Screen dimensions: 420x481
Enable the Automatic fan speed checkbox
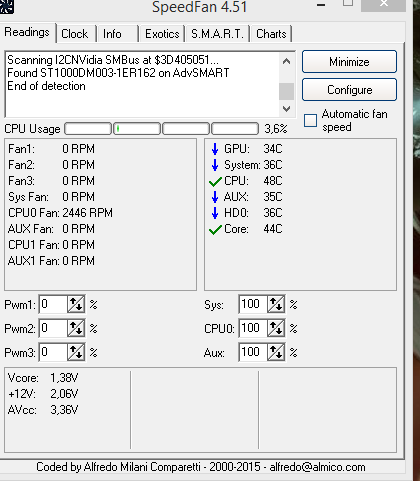(310, 120)
